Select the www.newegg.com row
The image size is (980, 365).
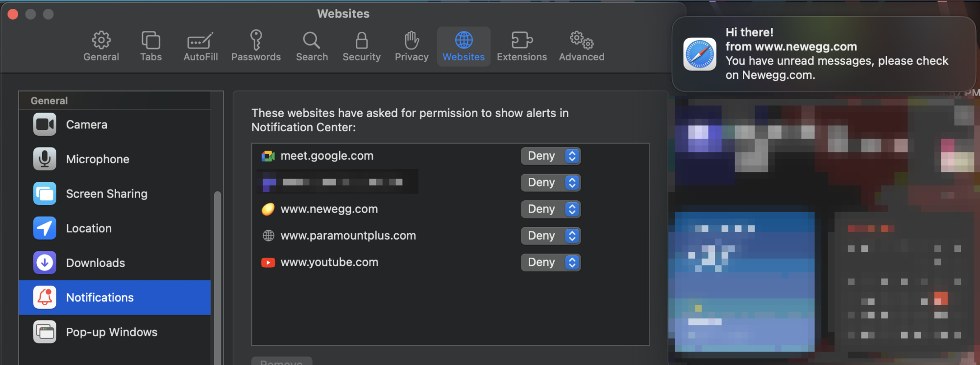pos(450,209)
